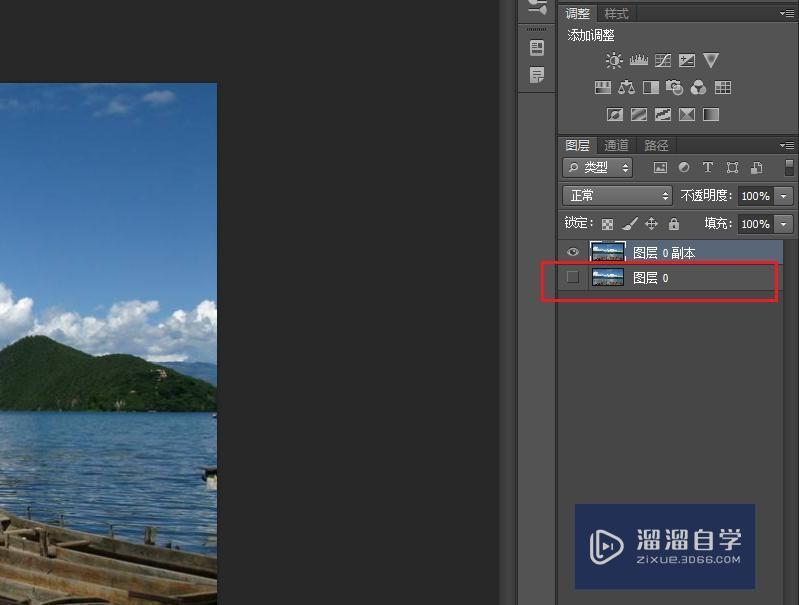
Task: Add an Exposure adjustment layer
Action: (x=686, y=61)
